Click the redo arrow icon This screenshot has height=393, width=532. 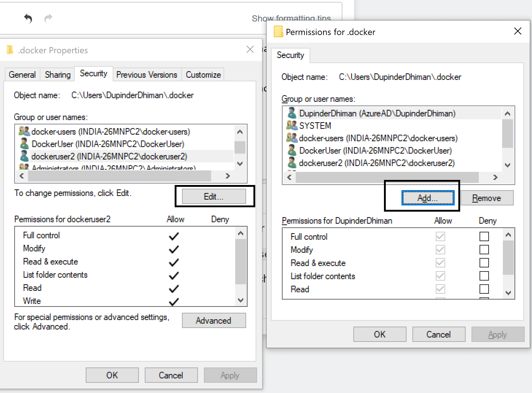click(x=48, y=18)
